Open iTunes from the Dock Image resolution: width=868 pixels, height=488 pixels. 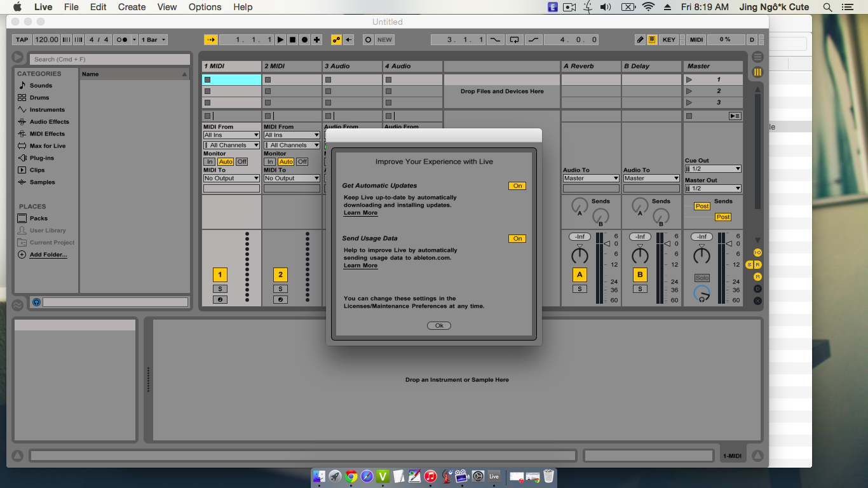(430, 476)
